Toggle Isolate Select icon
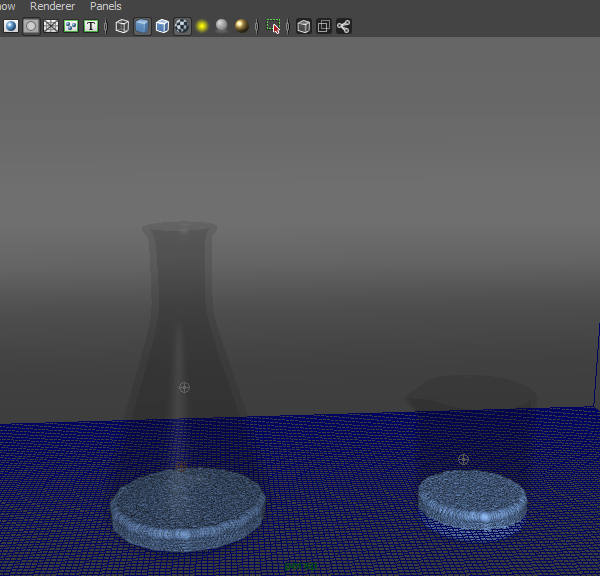The height and width of the screenshot is (576, 600). click(274, 26)
